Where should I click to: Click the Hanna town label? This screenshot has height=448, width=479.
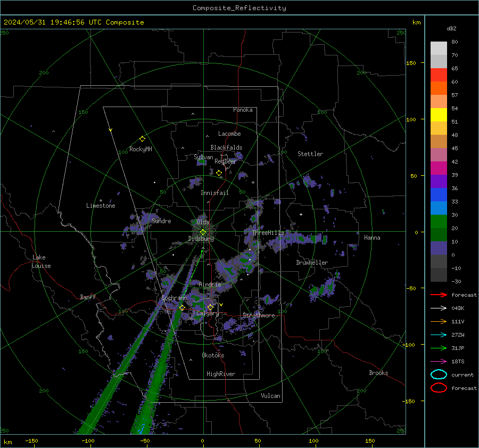click(372, 238)
